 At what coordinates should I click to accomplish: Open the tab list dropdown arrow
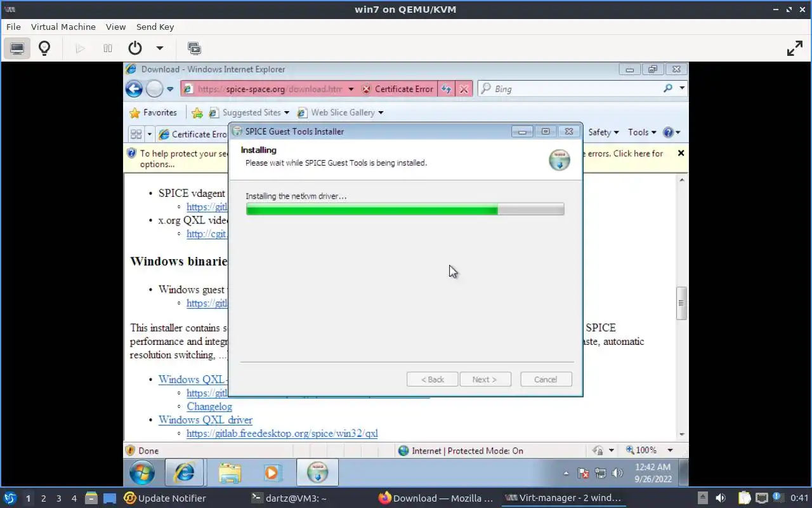(x=150, y=134)
